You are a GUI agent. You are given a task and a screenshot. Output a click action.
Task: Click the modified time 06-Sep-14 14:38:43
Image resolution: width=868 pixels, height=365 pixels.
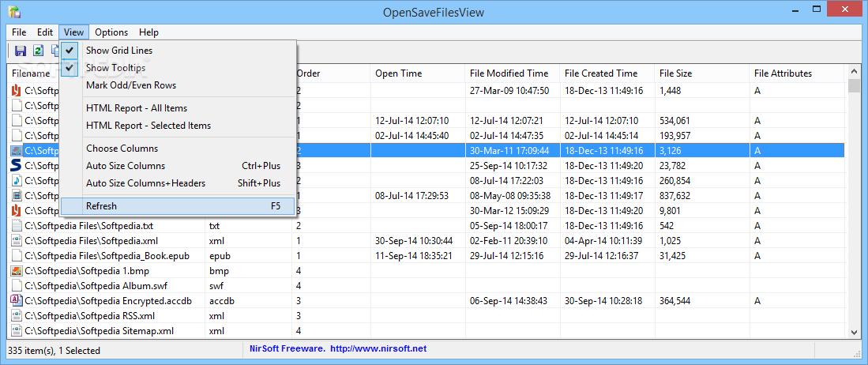(x=509, y=301)
